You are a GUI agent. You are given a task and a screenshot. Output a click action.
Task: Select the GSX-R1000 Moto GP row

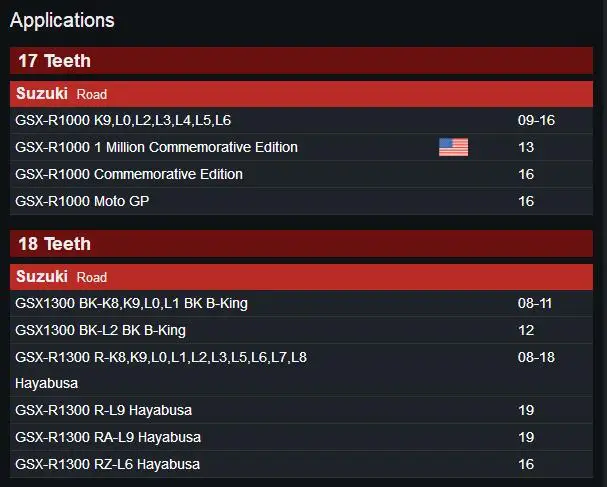301,201
